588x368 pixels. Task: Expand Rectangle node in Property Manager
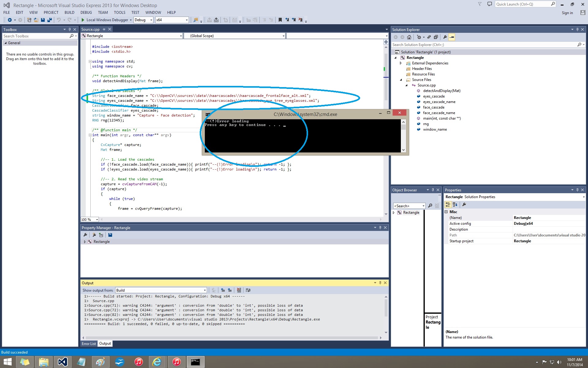click(85, 242)
